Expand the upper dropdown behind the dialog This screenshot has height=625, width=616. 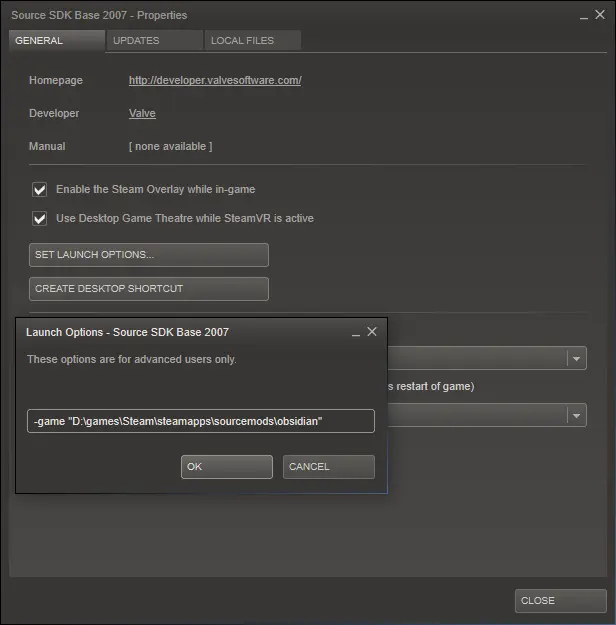click(x=576, y=358)
